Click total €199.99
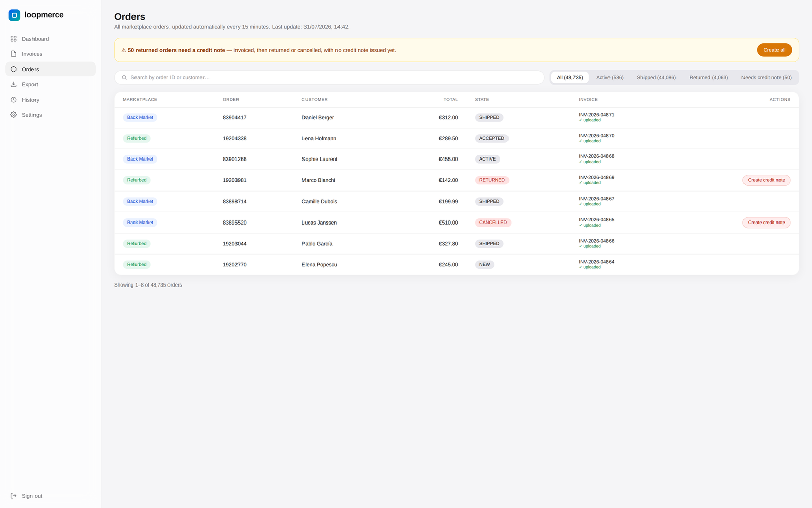812x508 pixels. 448,202
